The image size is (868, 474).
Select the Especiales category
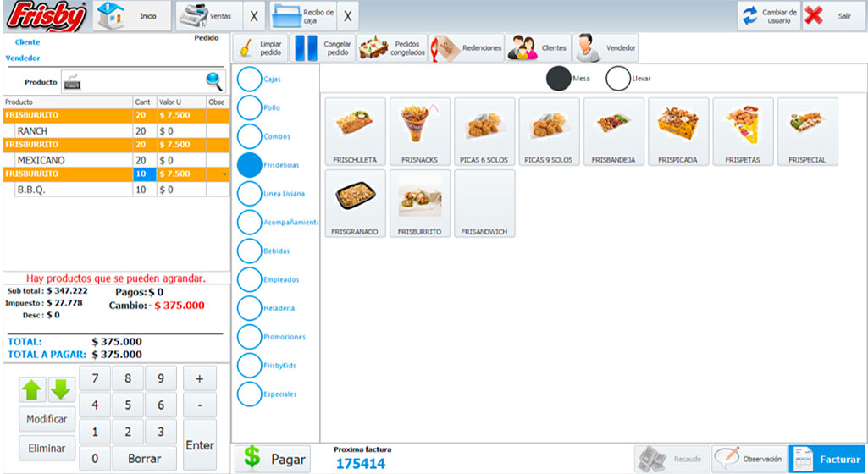(267, 394)
